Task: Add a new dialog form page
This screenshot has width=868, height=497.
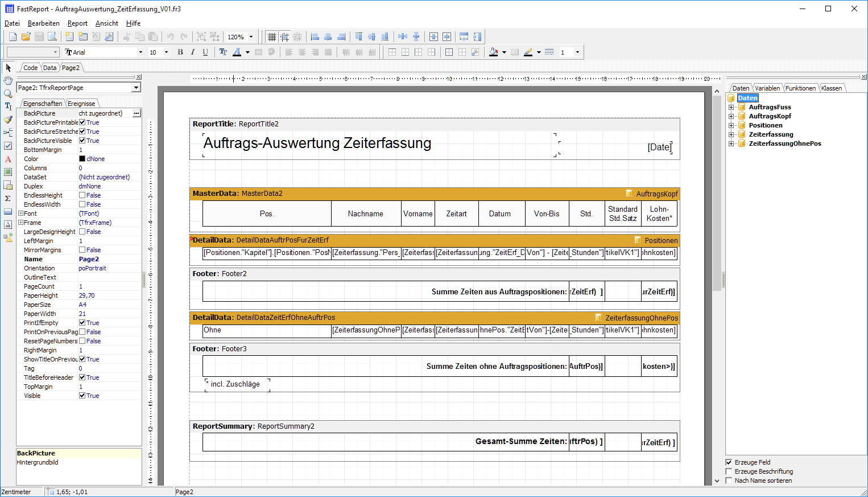Action: pyautogui.click(x=83, y=36)
